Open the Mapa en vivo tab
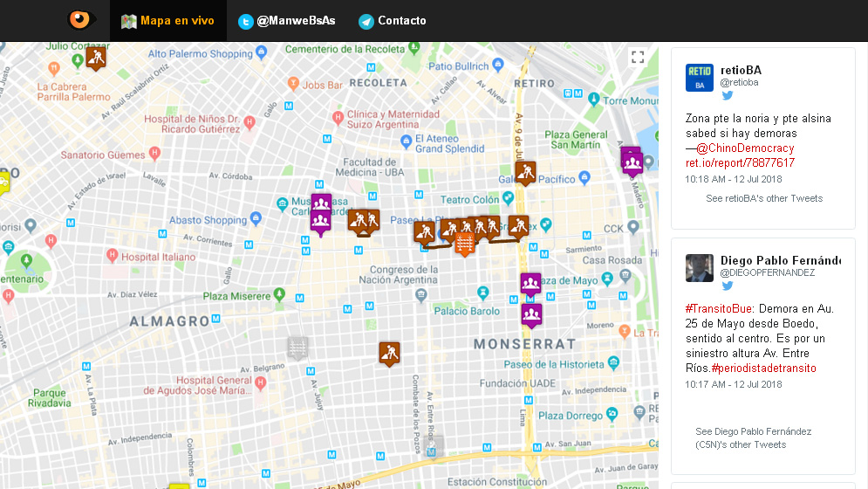 click(168, 20)
